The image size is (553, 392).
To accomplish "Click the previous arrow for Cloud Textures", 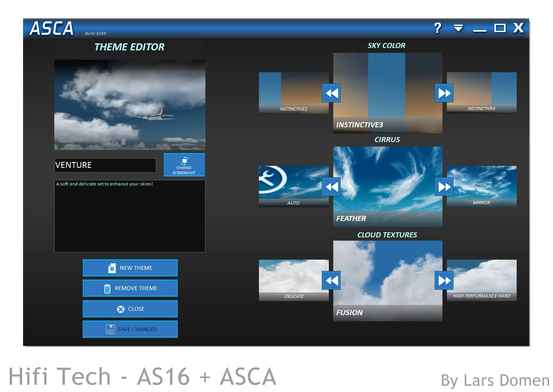I will (x=331, y=280).
